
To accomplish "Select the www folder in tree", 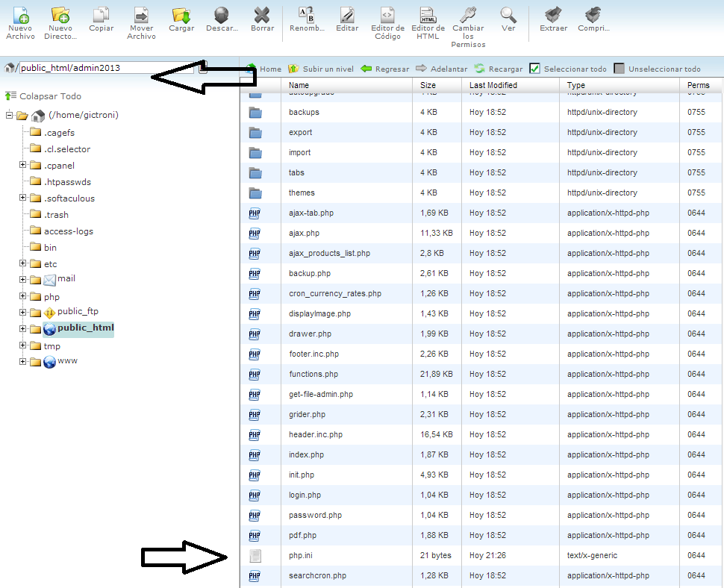I will [x=67, y=361].
